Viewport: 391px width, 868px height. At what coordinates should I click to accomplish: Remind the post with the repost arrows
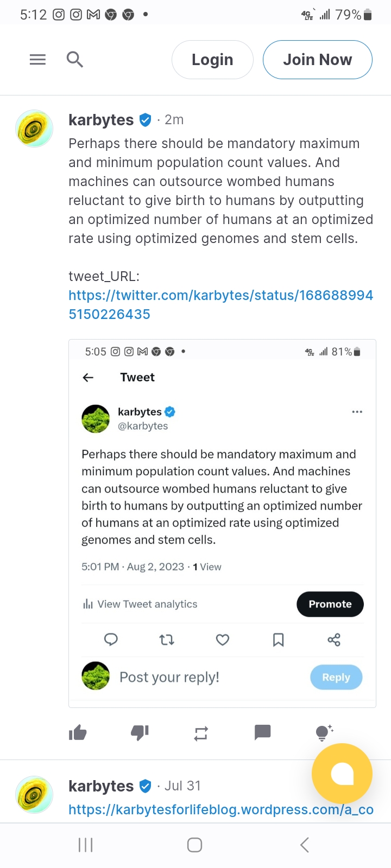pos(201,733)
